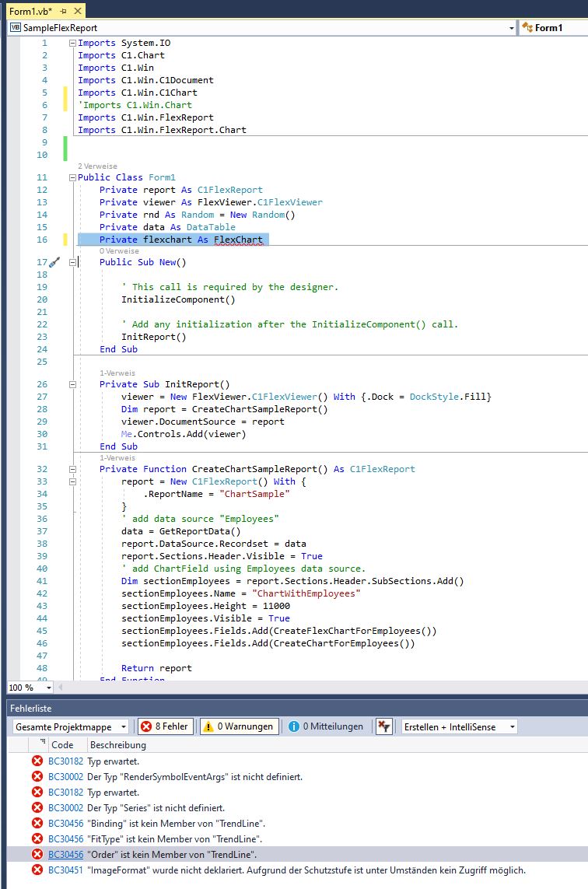Select the "Der Typ "Series" ist nicht definiert." description
The width and height of the screenshot is (588, 889).
pos(156,808)
